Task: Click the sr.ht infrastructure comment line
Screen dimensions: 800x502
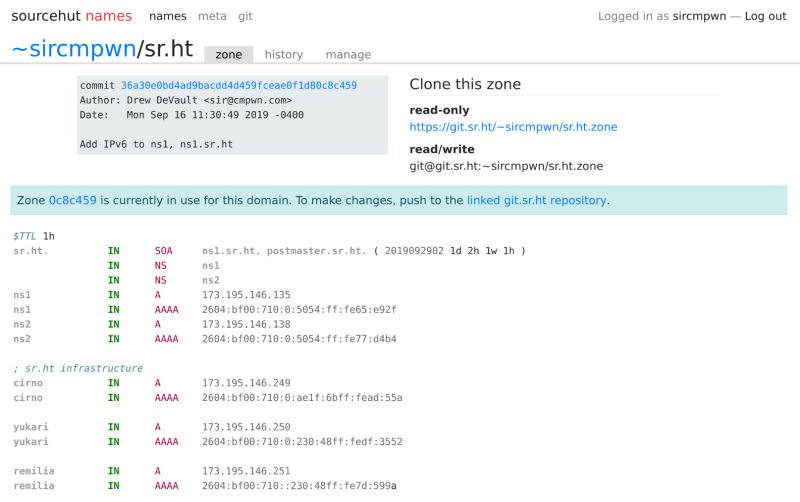Action: pyautogui.click(x=78, y=368)
